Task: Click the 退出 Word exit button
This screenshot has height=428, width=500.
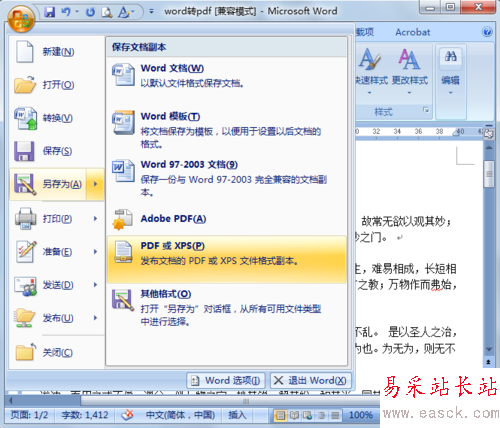Action: click(x=311, y=380)
